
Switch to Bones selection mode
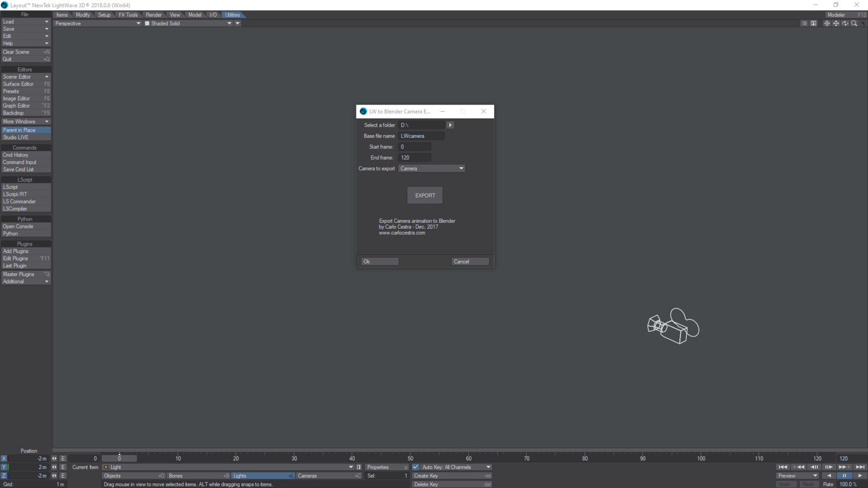(x=199, y=476)
